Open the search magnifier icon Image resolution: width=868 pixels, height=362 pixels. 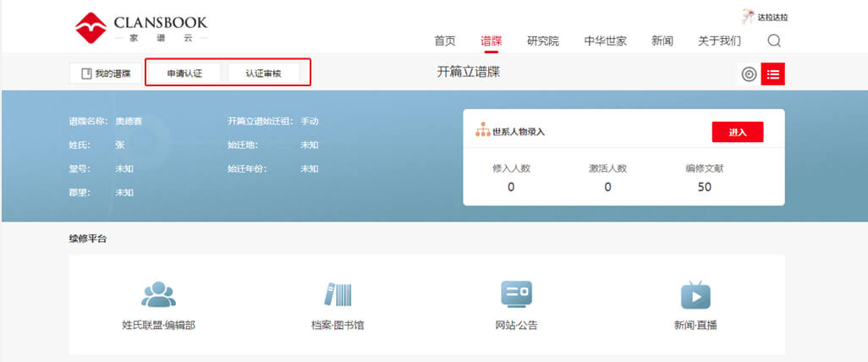(x=773, y=41)
